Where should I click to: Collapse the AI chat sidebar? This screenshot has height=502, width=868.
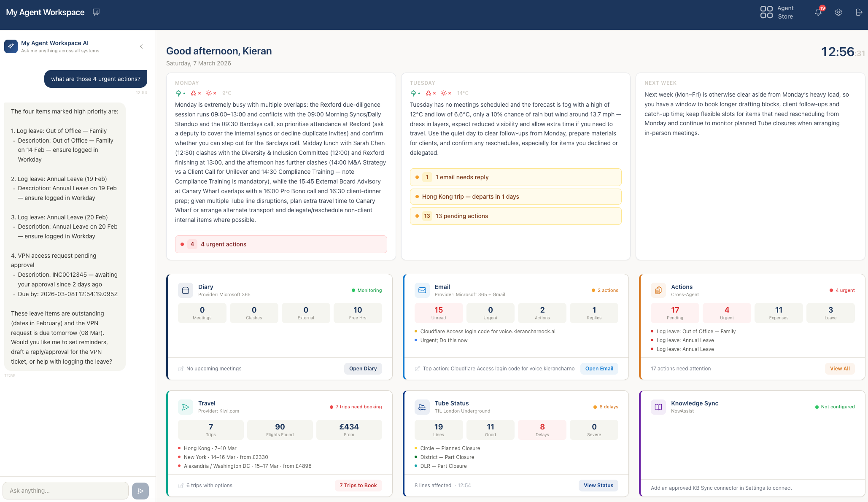[141, 46]
